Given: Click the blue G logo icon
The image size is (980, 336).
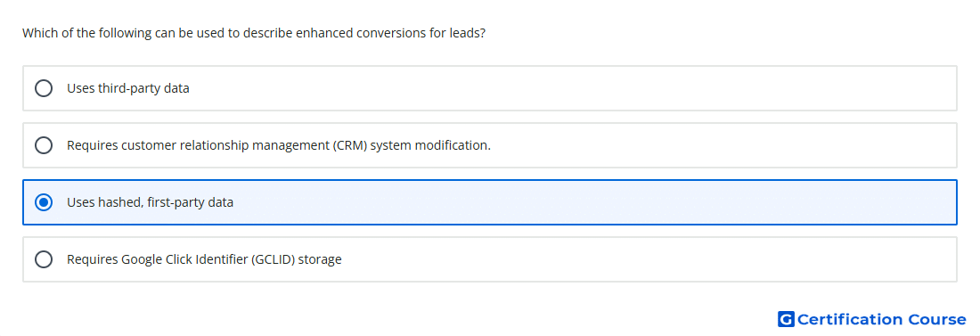Looking at the screenshot, I should click(x=786, y=319).
